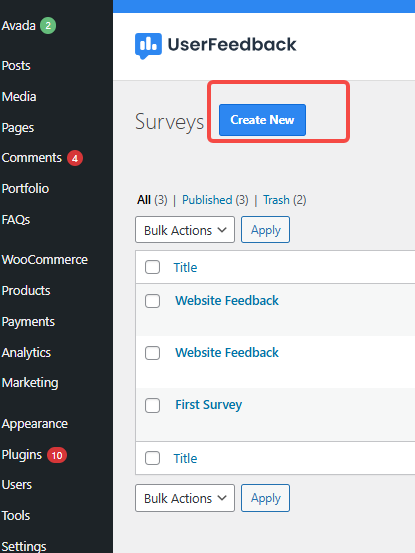415x553 pixels.
Task: Open Settings in the sidebar
Action: 24,547
